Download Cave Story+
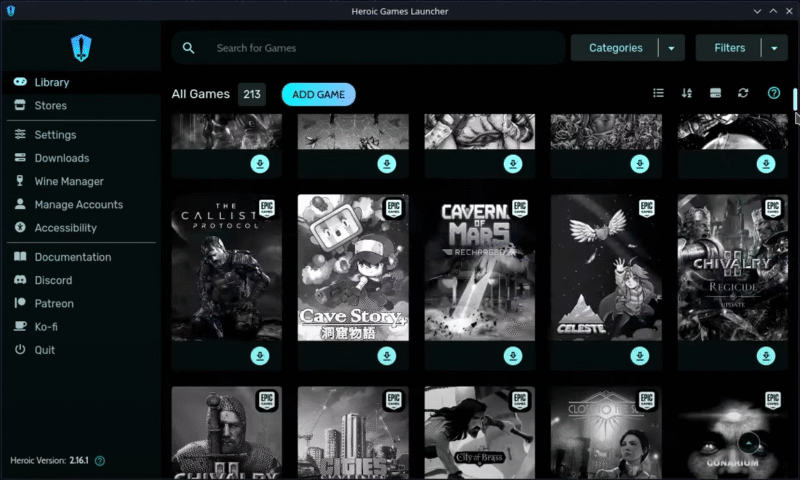Viewport: 800px width, 480px height. 386,356
